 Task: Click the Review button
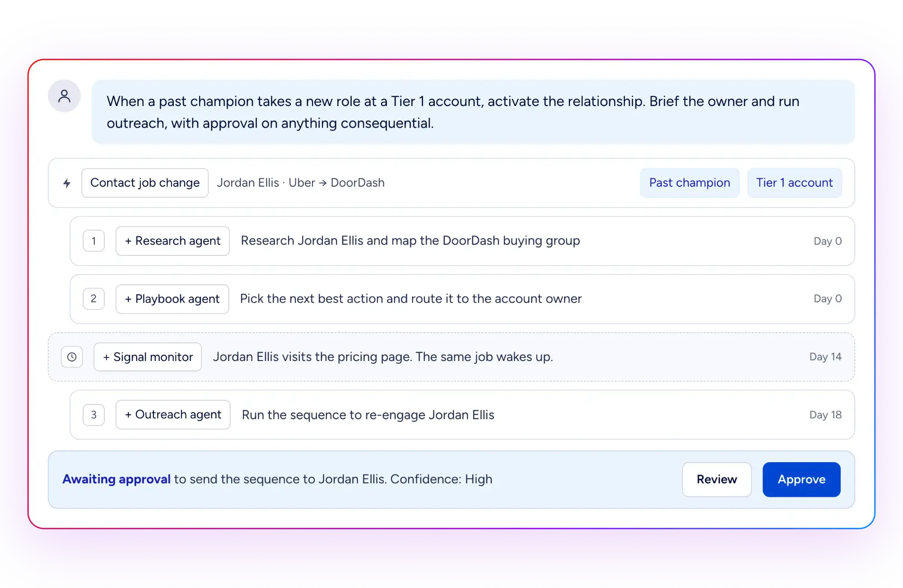point(717,479)
